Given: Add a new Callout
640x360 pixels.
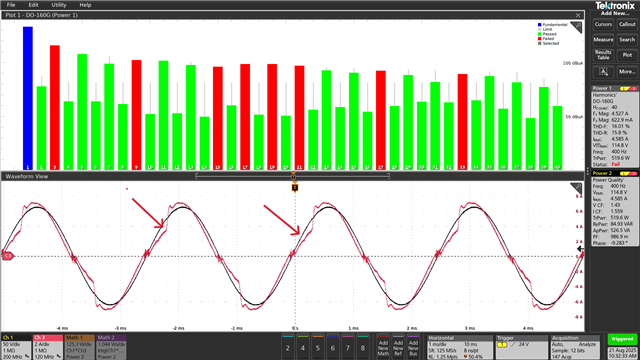Looking at the screenshot, I should pyautogui.click(x=627, y=24).
